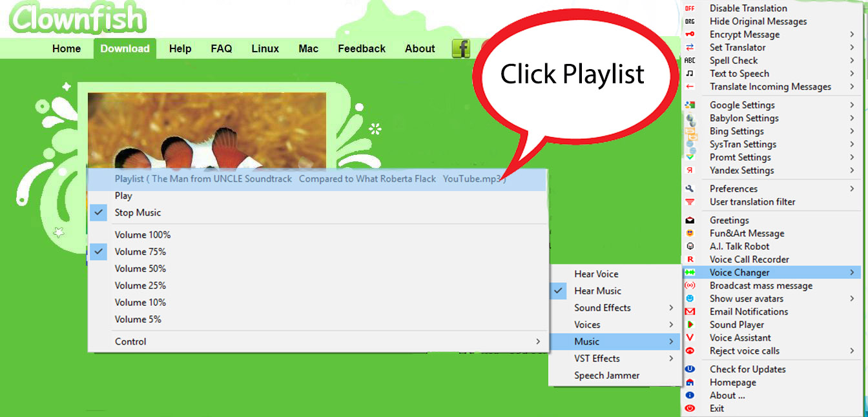Viewport: 868px width, 417px height.
Task: Follow the FAQ navigation link
Action: [222, 49]
